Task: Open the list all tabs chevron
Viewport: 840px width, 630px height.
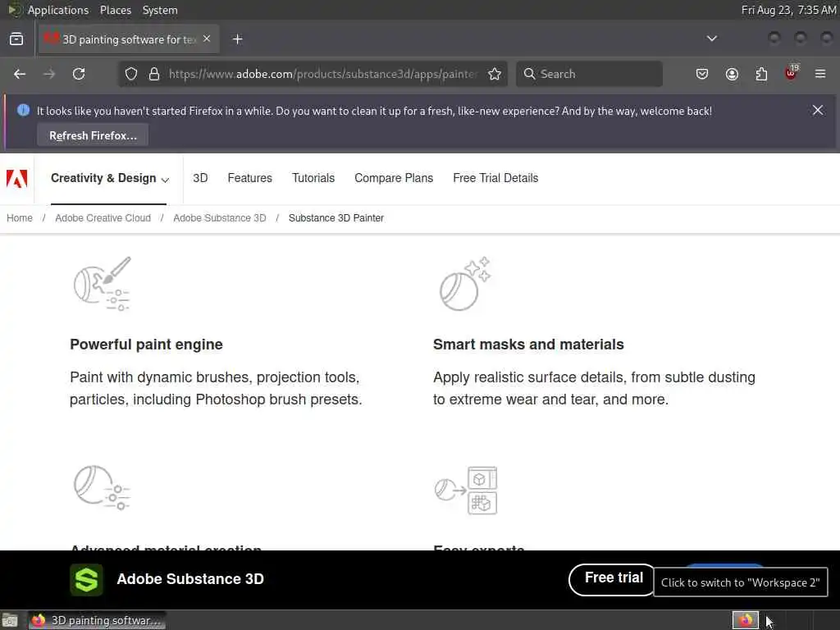Action: coord(711,39)
